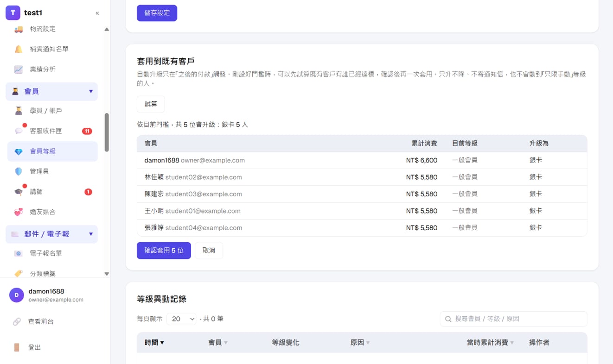Viewport: 613px width, 364px height.
Task: Click the D avatar for damon1688
Action: (x=17, y=295)
